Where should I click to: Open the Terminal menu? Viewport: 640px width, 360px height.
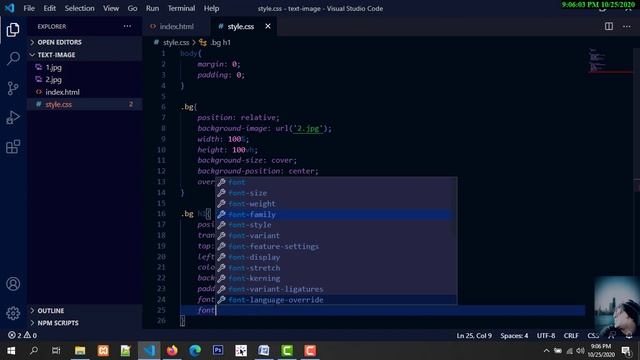coord(181,8)
